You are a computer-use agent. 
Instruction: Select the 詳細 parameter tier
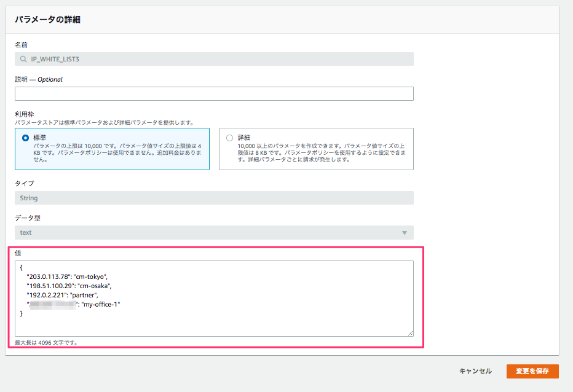[x=231, y=138]
